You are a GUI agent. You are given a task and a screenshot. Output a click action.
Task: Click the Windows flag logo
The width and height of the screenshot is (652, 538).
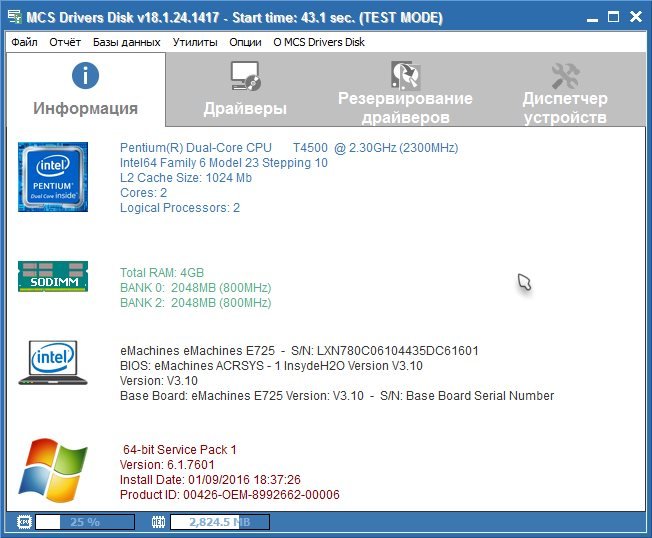pos(53,470)
